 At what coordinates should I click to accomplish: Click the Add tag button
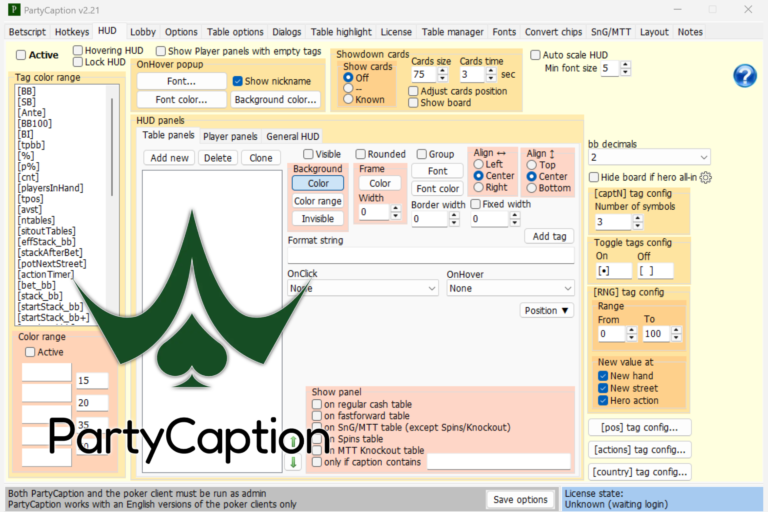pyautogui.click(x=549, y=236)
